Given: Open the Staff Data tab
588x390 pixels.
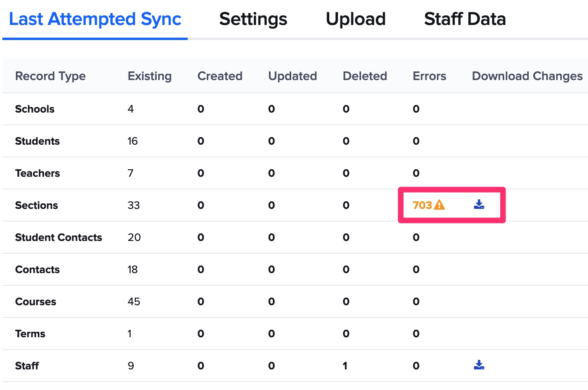Looking at the screenshot, I should click(x=465, y=19).
